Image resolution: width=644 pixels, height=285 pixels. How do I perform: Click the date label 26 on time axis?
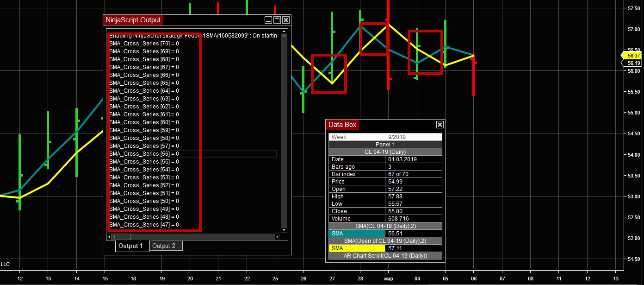tap(303, 279)
